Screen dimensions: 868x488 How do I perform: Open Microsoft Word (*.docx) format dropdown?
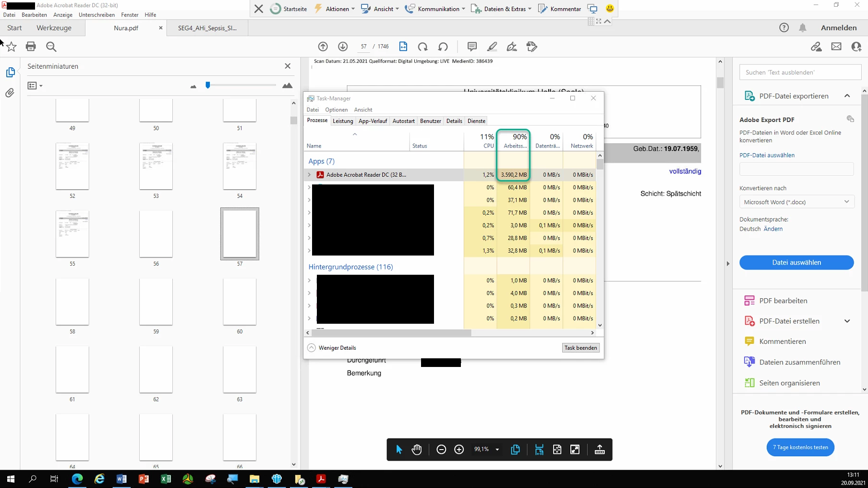pyautogui.click(x=796, y=202)
